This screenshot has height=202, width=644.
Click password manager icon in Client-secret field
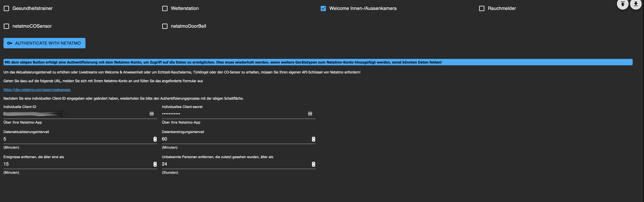(310, 114)
